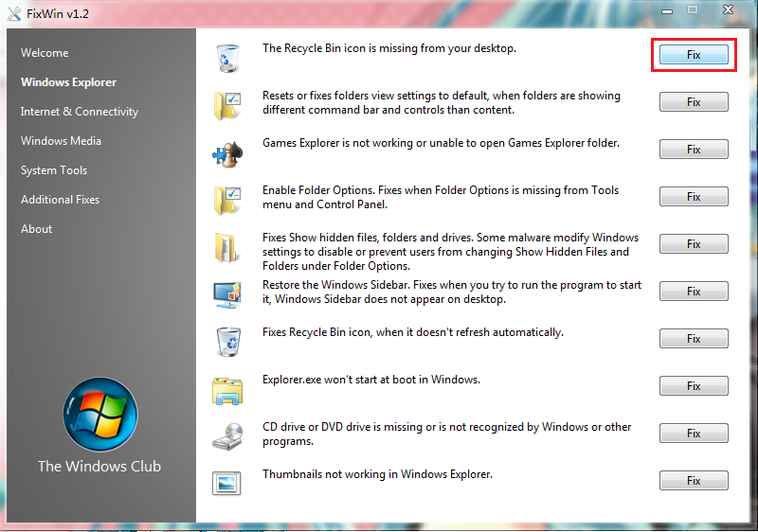Click the Enable Folder Options icon
Screen dimensions: 758x532
[227, 200]
